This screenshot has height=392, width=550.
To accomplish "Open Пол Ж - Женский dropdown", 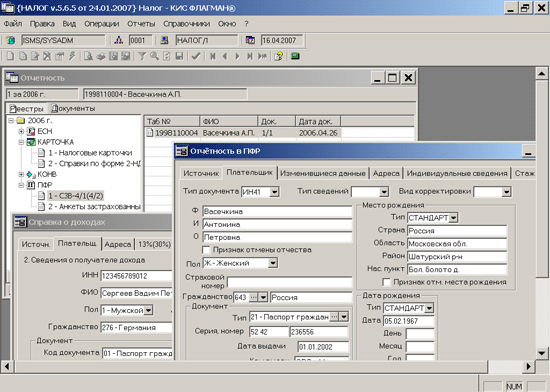I will [x=273, y=263].
